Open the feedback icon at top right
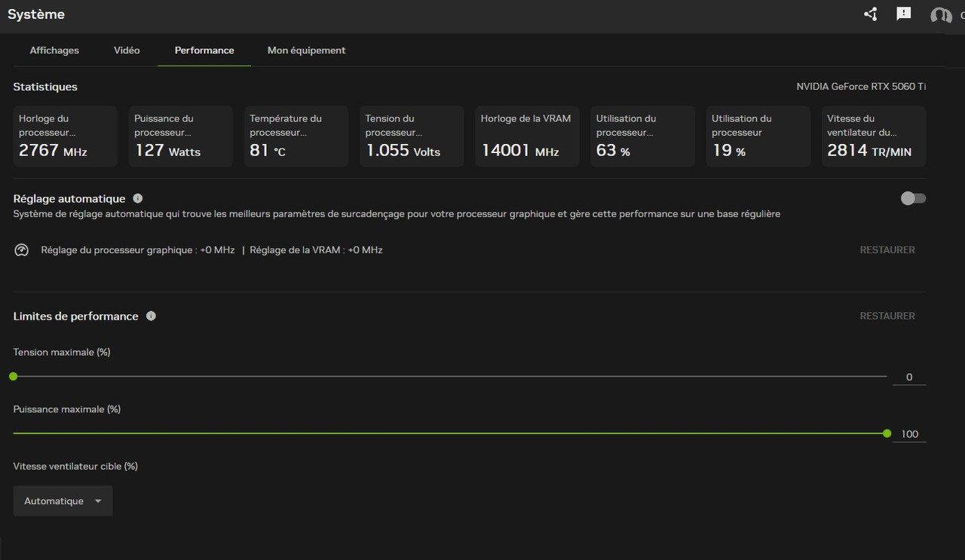Screen dimensions: 965x560 point(903,14)
